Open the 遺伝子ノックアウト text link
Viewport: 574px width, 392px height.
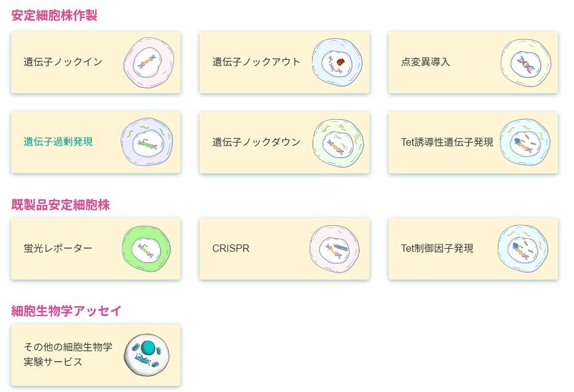[256, 62]
